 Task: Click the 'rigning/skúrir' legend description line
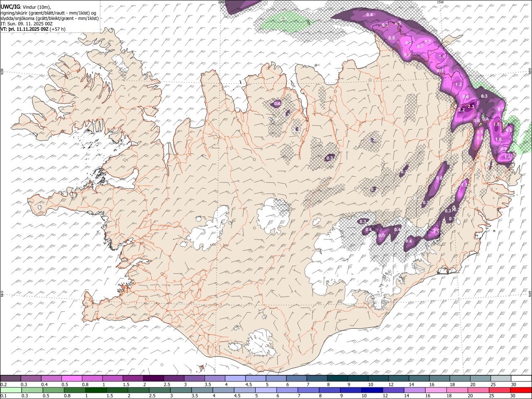tap(48, 13)
